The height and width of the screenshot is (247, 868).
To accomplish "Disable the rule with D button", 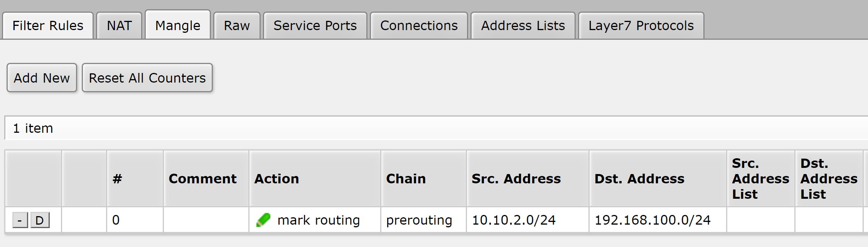I will (40, 220).
